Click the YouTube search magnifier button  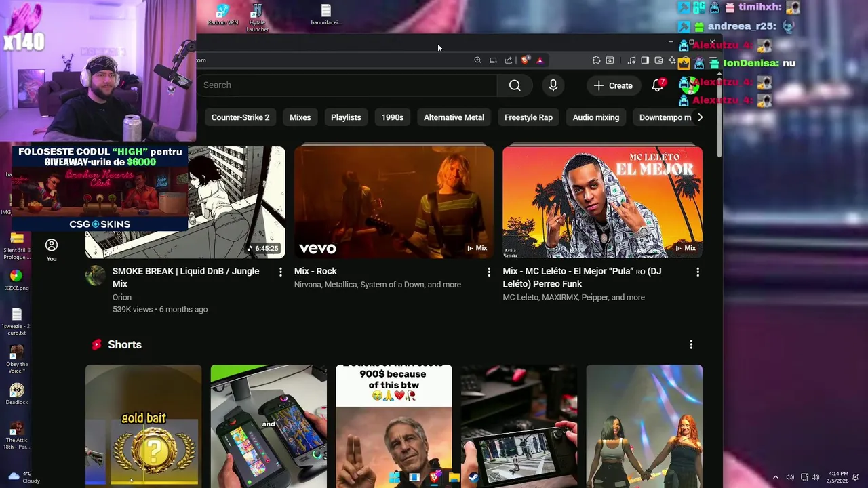[x=515, y=85]
